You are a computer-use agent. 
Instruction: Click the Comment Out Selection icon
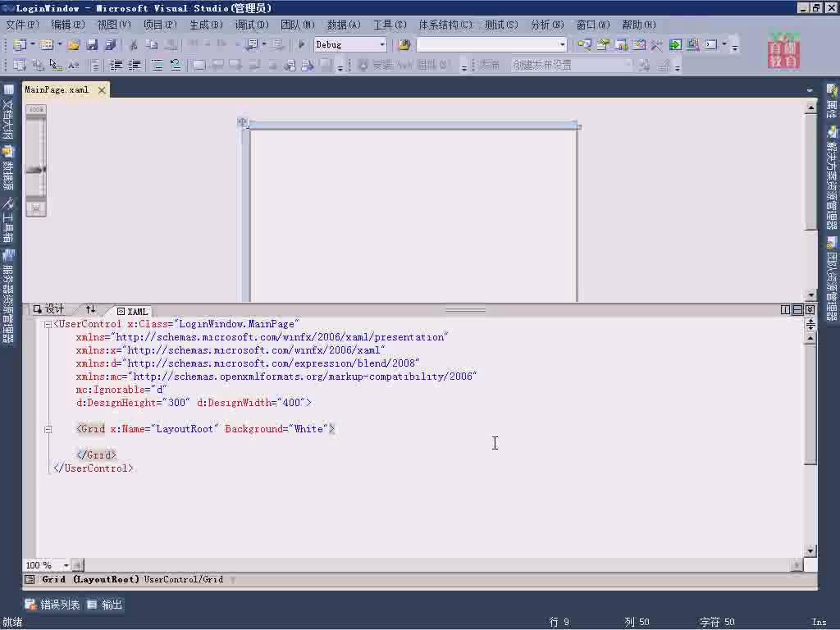click(157, 66)
